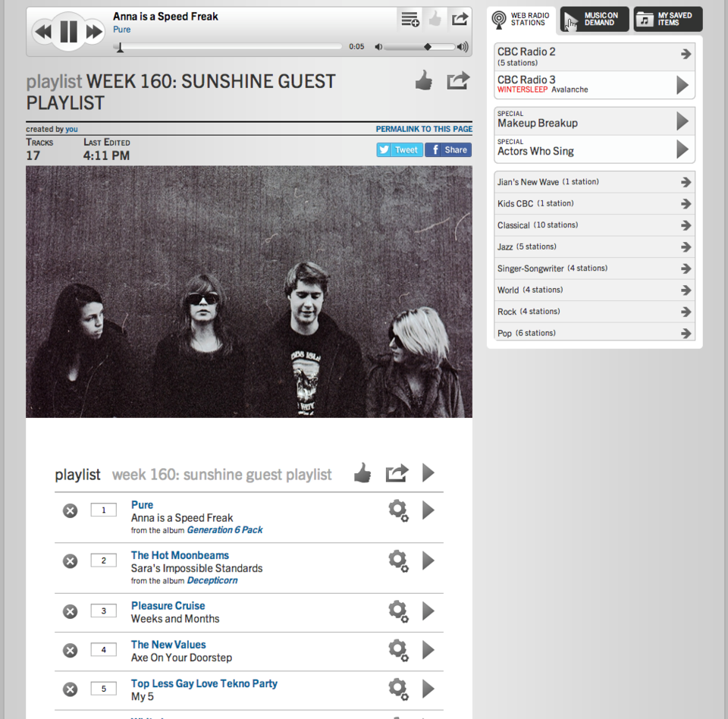
Task: Switch to Music On Demand tab
Action: click(595, 19)
